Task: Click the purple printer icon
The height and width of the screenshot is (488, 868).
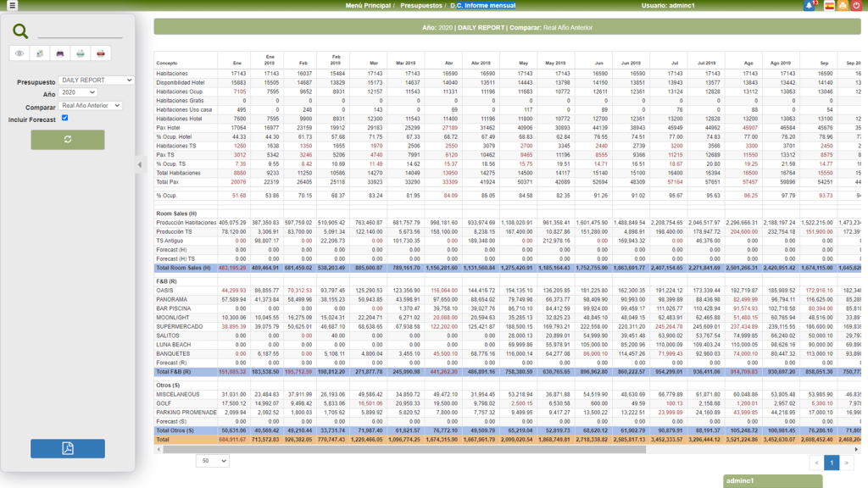Action: (x=60, y=53)
